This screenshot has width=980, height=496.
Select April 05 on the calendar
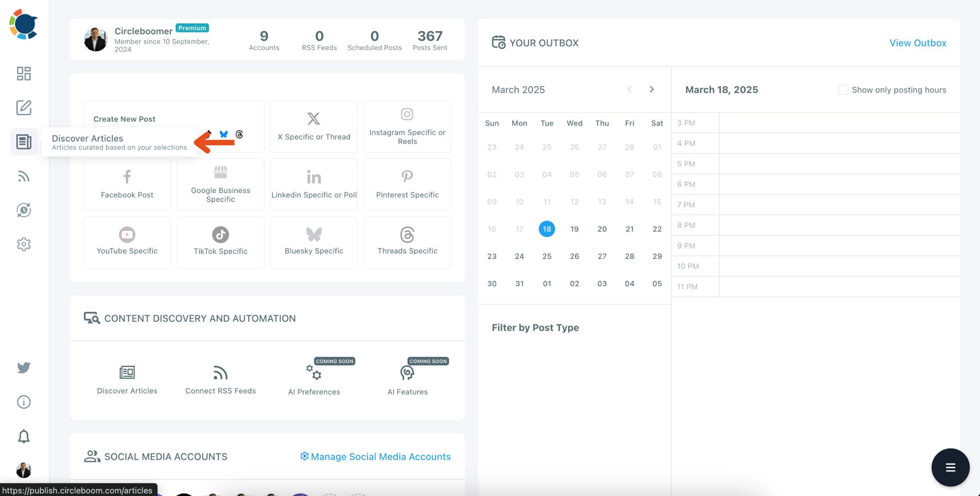[657, 283]
